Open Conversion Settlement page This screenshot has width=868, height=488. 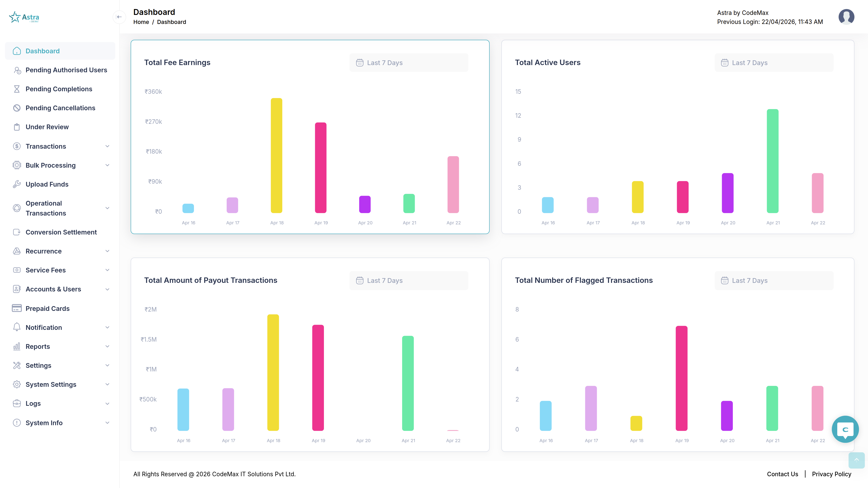tap(60, 232)
